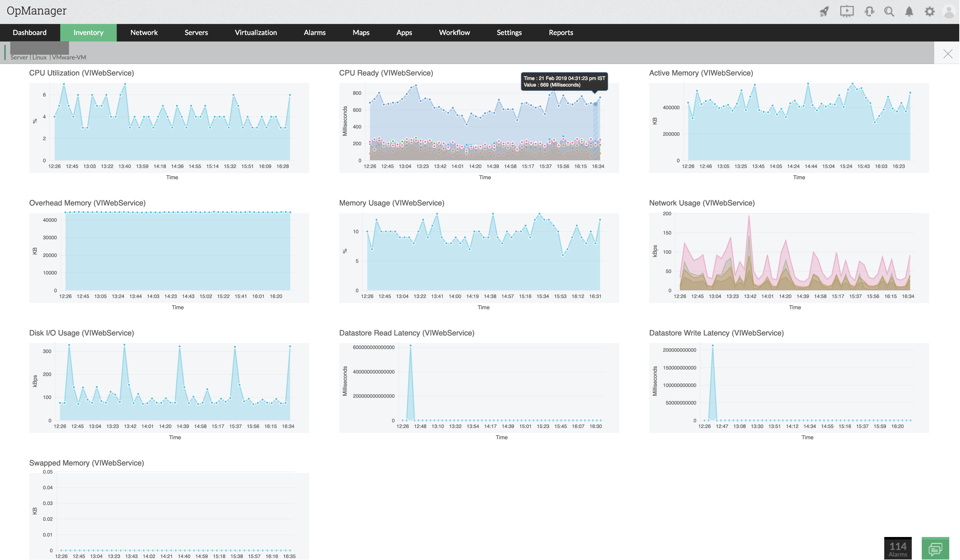The width and height of the screenshot is (960, 560).
Task: Switch to the Dashboard tab
Action: 30,33
